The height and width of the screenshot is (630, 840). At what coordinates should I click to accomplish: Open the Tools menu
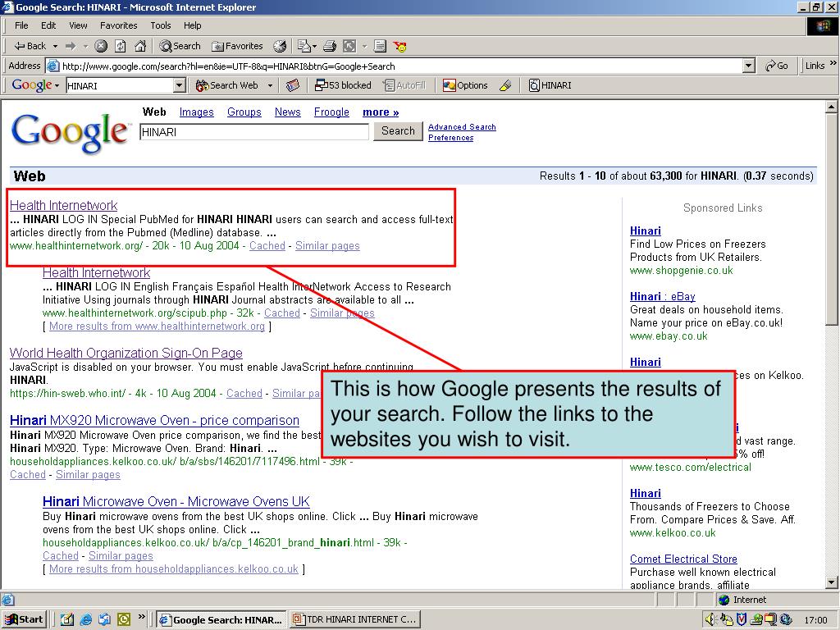(x=160, y=25)
